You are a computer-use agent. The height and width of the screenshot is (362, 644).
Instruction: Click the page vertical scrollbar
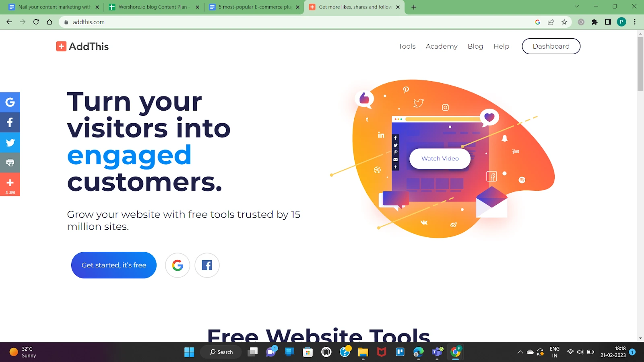click(x=640, y=185)
